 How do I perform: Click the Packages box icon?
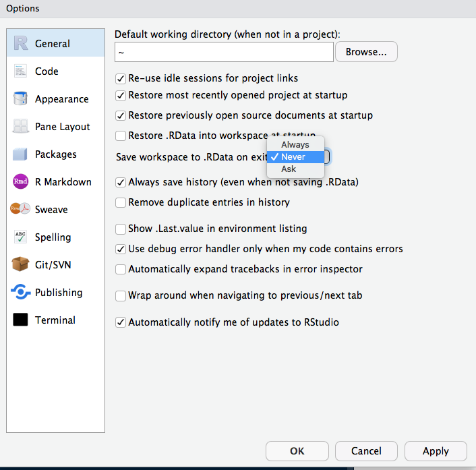tap(21, 154)
